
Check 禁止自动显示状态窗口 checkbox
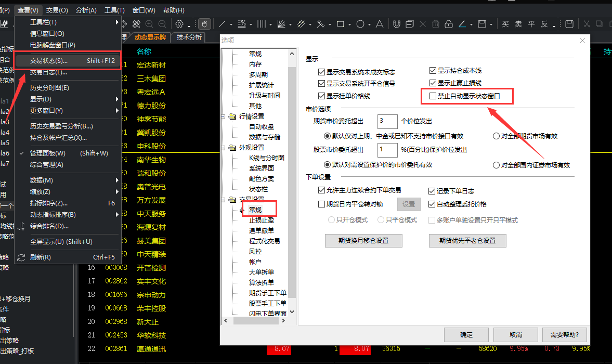click(x=433, y=96)
